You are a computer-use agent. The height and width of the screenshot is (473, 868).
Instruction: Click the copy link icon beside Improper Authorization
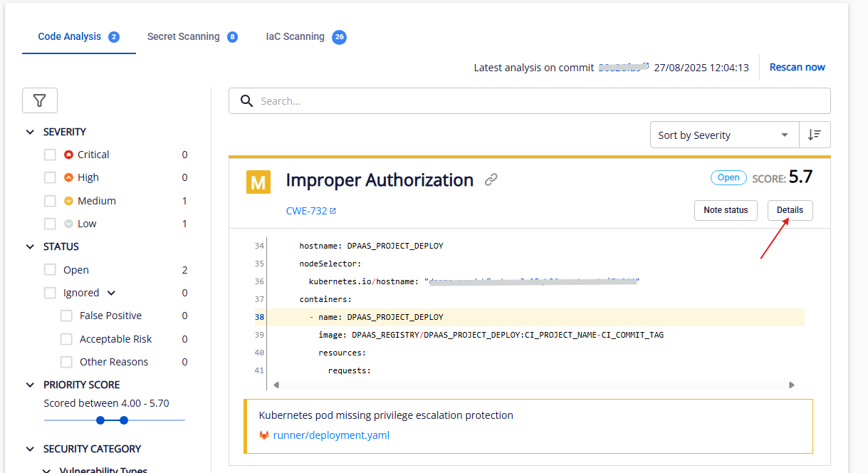pos(491,180)
